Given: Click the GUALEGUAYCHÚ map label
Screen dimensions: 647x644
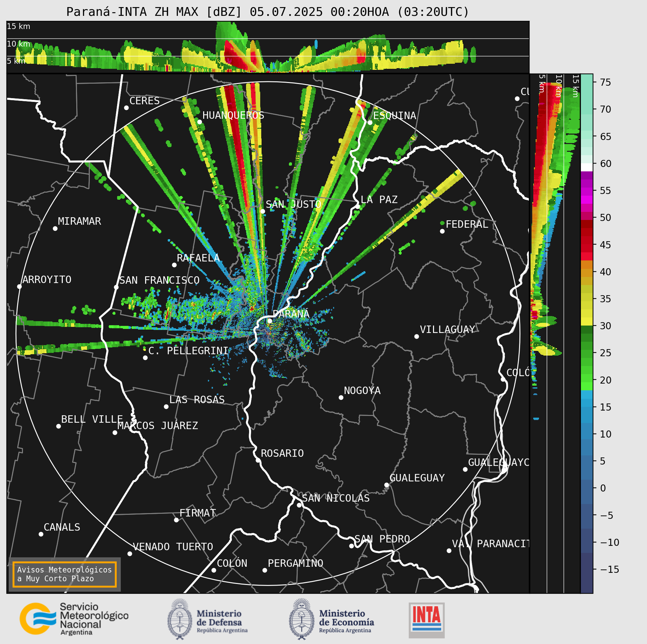Looking at the screenshot, I should coord(498,462).
